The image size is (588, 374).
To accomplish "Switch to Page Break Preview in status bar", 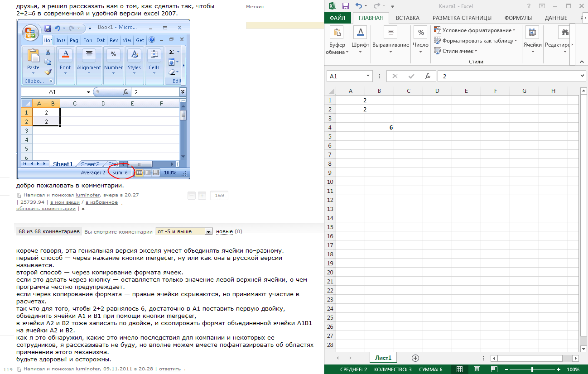I will tap(490, 369).
